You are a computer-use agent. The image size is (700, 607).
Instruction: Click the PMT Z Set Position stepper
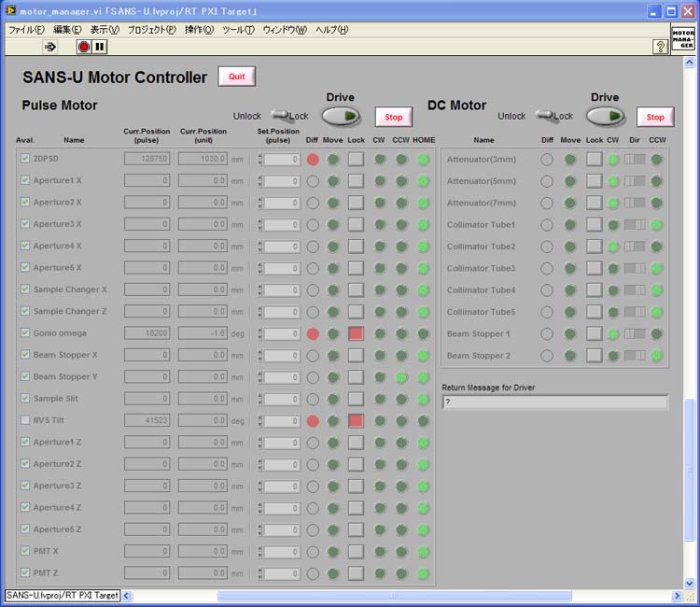[259, 573]
